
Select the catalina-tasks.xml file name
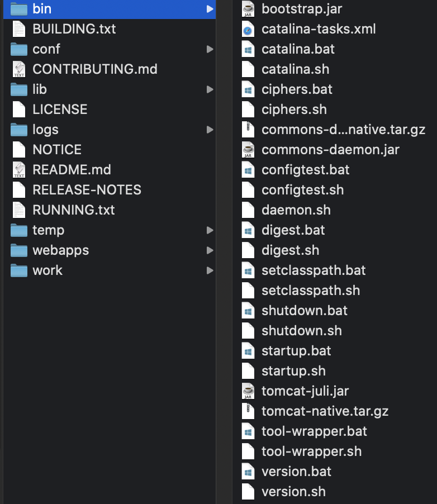click(319, 29)
